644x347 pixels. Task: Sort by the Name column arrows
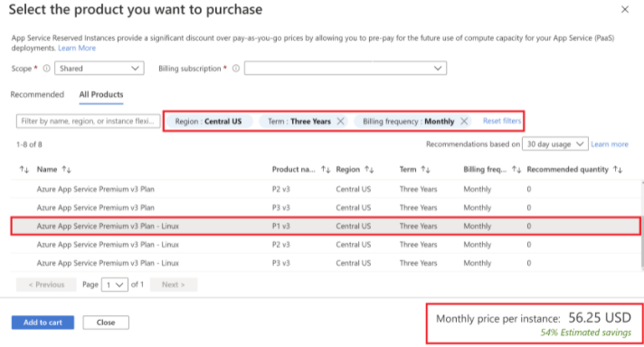67,169
